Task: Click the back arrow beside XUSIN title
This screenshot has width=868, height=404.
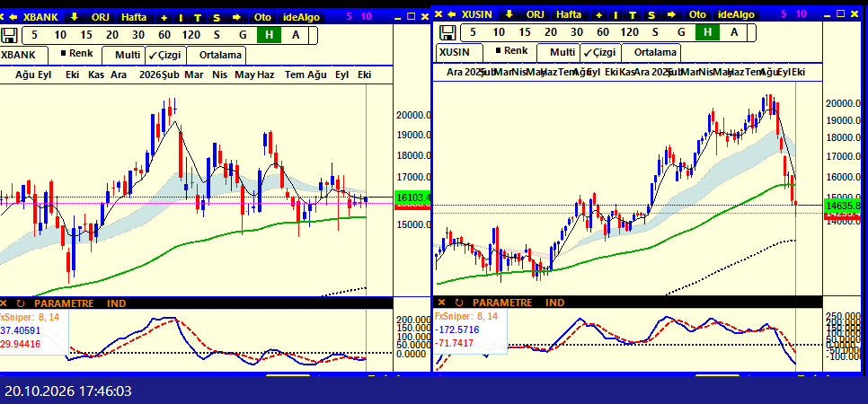Action: click(x=452, y=14)
